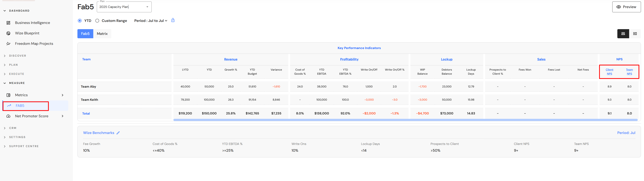Image resolution: width=644 pixels, height=181 pixels.
Task: Select the list layout view icon
Action: coord(623,34)
